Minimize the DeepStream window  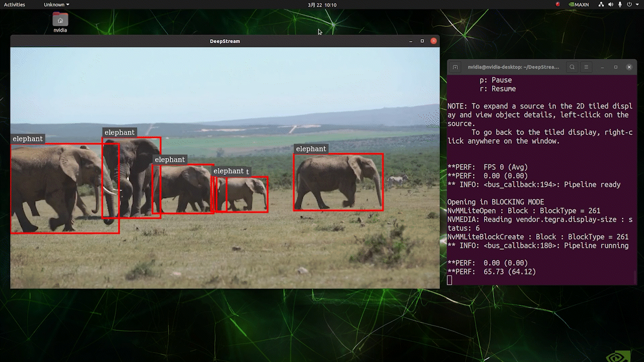(x=411, y=41)
